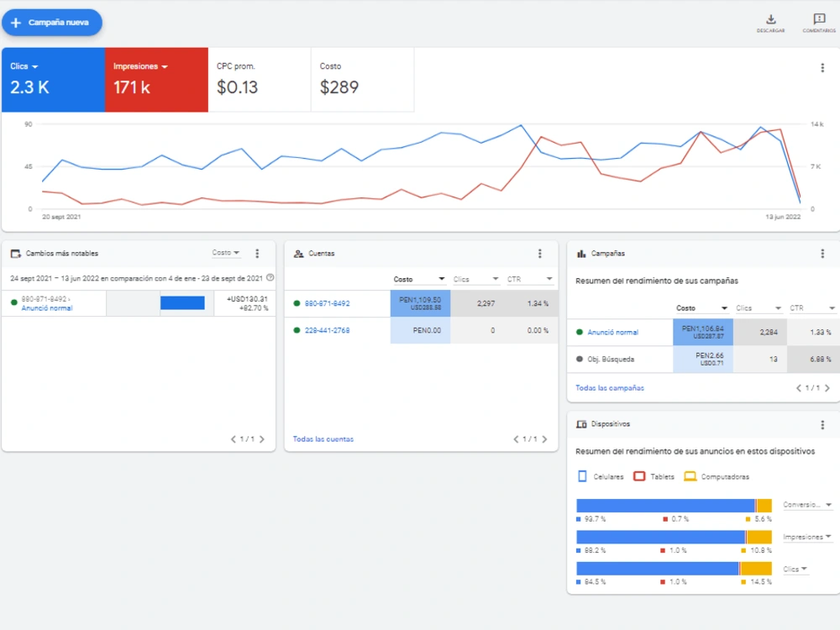Click the 20 sept 2021 chart date label
Viewport: 840px width, 630px height.
coord(61,217)
